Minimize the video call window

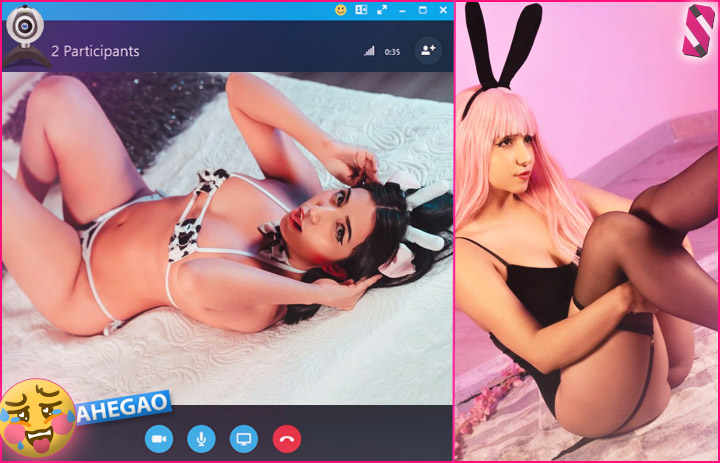coord(402,11)
